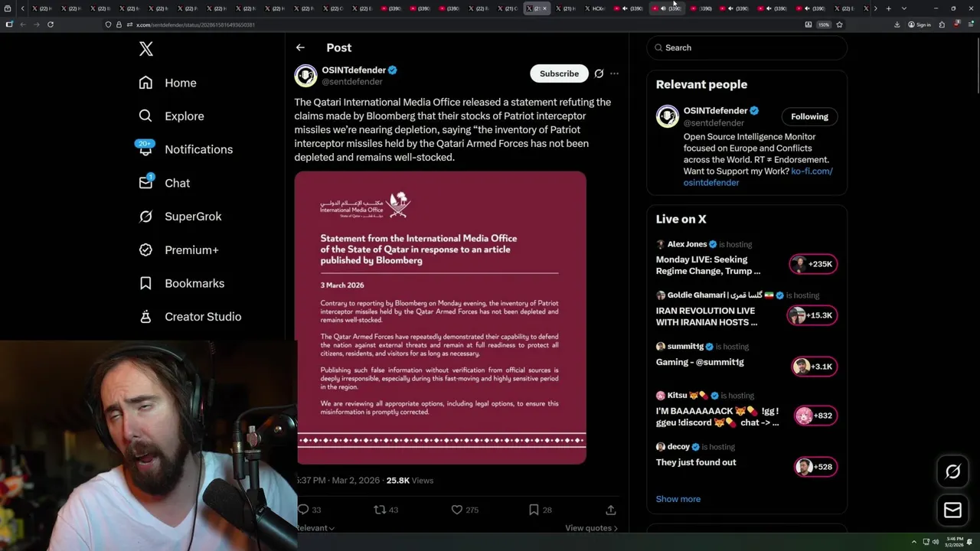This screenshot has height=551, width=980.
Task: Reload the page in browser toolbar
Action: [x=51, y=24]
